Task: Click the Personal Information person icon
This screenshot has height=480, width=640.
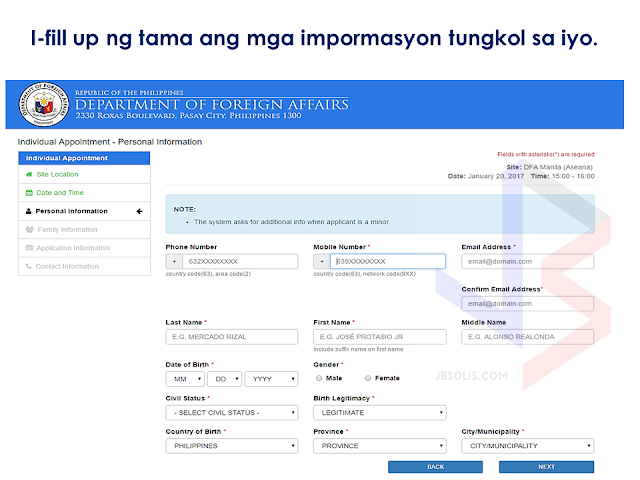Action: (29, 211)
